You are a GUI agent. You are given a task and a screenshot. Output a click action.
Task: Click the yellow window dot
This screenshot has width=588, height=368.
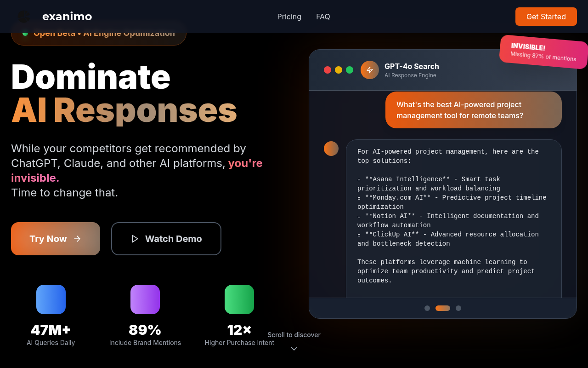click(339, 70)
